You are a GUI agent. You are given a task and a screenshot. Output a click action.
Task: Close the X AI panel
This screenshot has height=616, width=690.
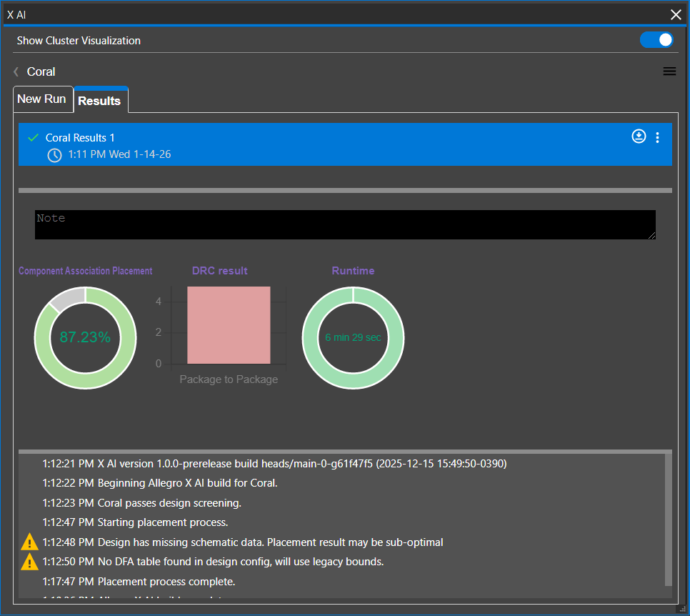(x=676, y=14)
